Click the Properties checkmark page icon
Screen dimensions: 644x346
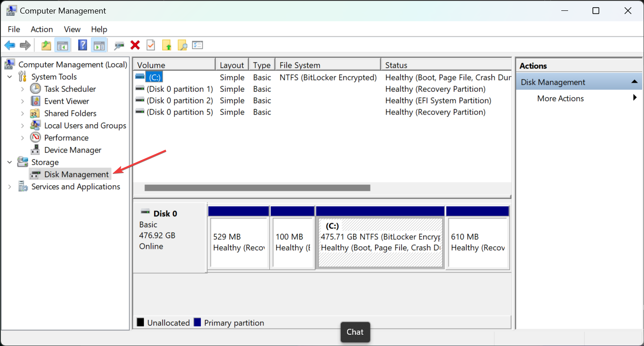click(x=150, y=45)
